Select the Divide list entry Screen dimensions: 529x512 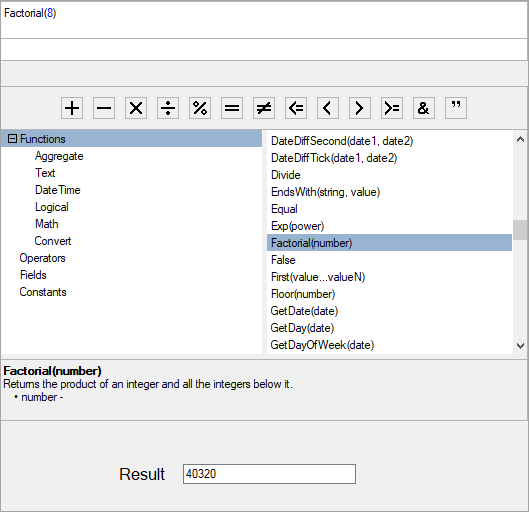(x=389, y=175)
